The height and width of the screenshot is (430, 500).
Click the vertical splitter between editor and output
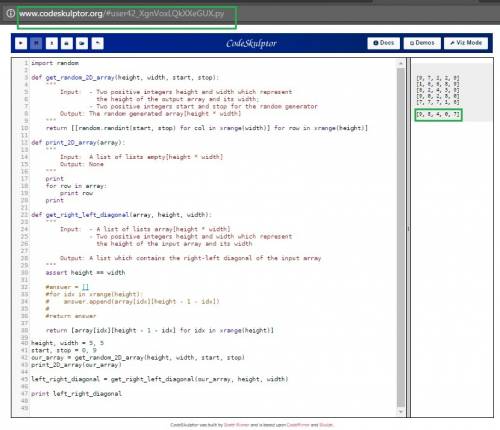coord(408,237)
